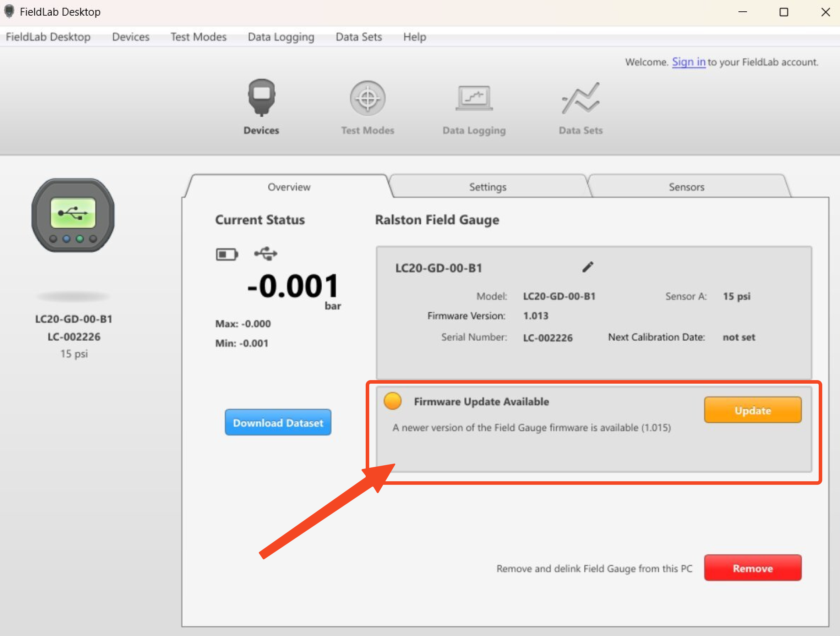This screenshot has height=636, width=840.
Task: Click the newer firmware version message text
Action: pos(531,428)
